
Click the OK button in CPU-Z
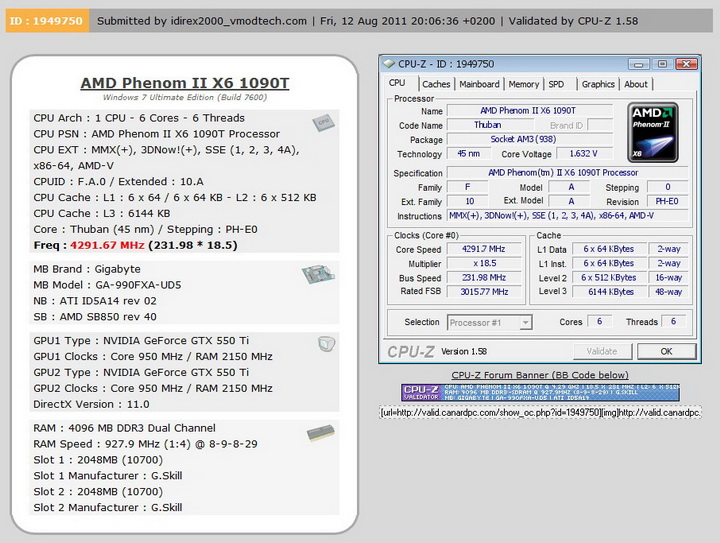(x=666, y=352)
